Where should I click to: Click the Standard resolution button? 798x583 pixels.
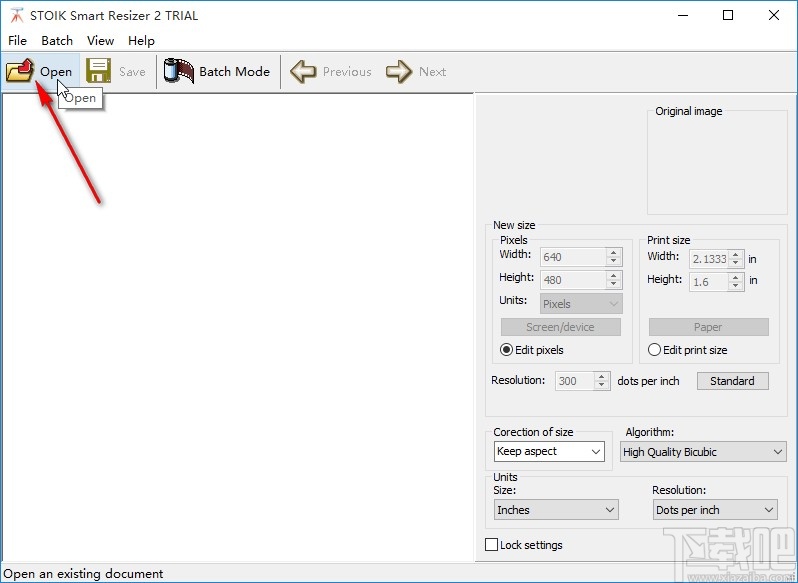pyautogui.click(x=732, y=381)
